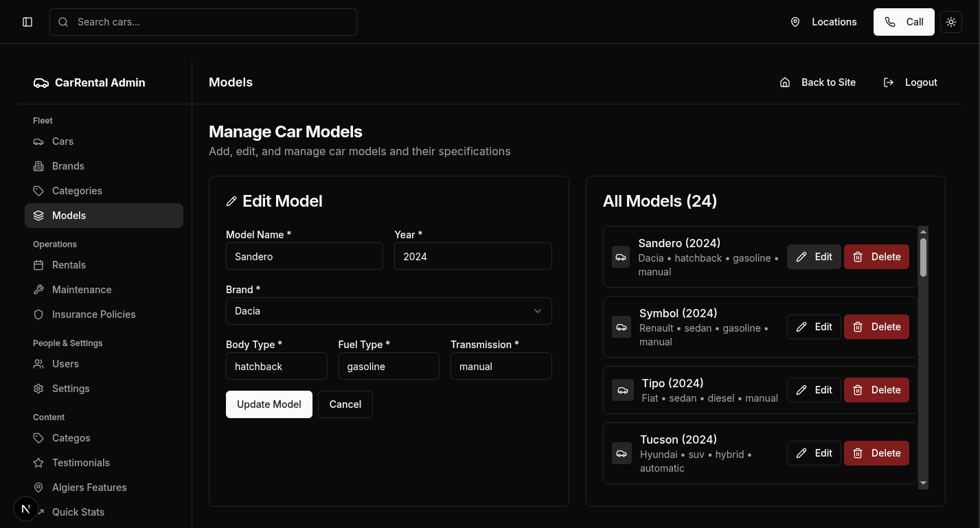This screenshot has height=528, width=980.
Task: Click the Brand dropdown chevron arrow
Action: coord(538,311)
